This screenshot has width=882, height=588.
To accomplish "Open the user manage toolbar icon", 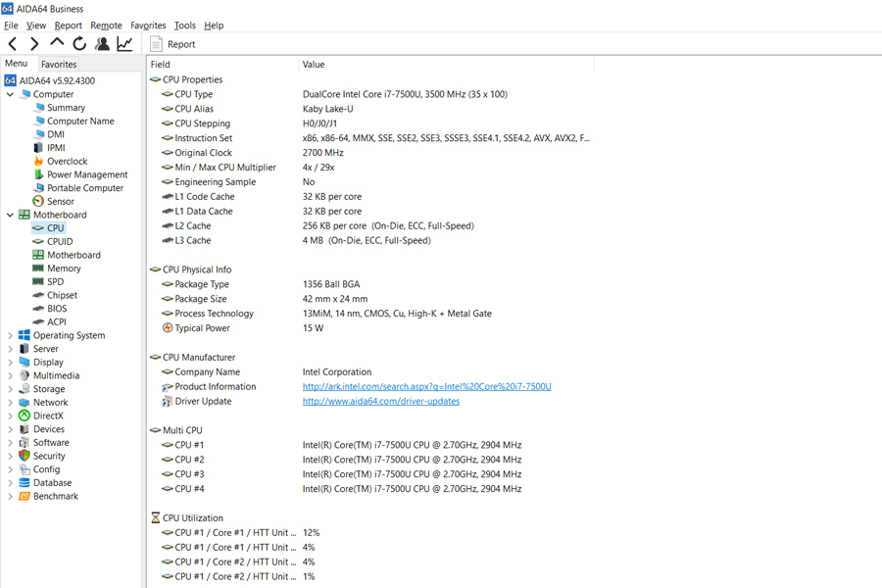I will [x=102, y=44].
